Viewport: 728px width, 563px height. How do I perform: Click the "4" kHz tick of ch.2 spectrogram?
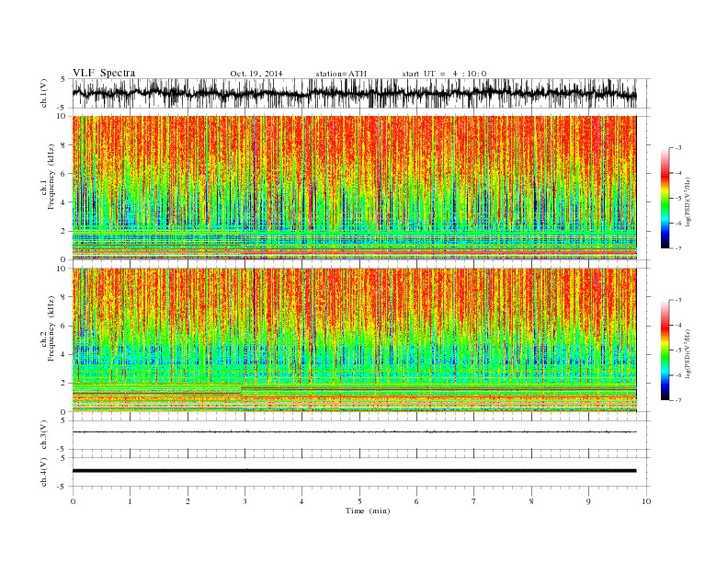point(63,355)
